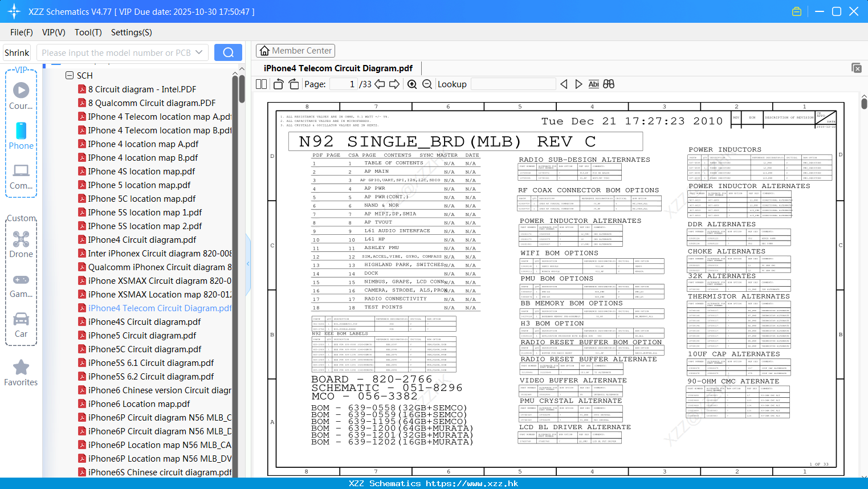The image size is (868, 489).
Task: Find next lookup result
Action: pyautogui.click(x=578, y=84)
